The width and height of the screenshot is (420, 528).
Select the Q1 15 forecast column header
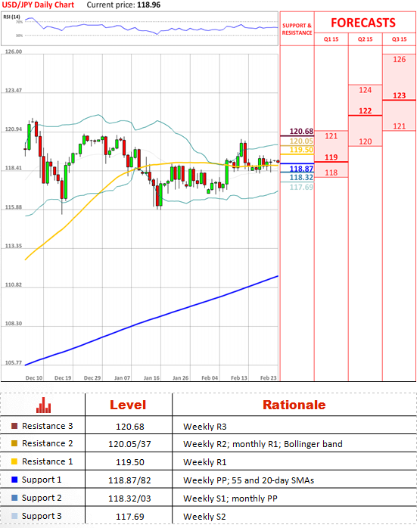331,39
